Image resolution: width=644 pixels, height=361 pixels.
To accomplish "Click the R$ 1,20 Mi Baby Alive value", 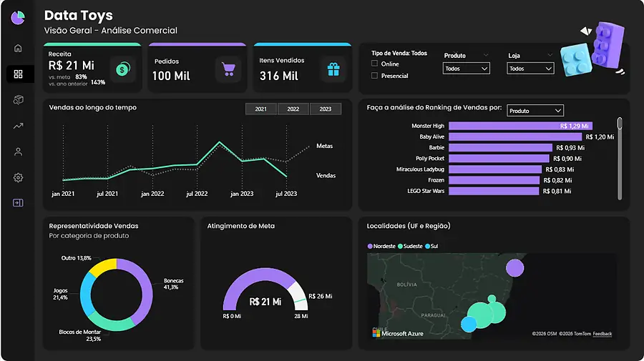I will (x=600, y=137).
